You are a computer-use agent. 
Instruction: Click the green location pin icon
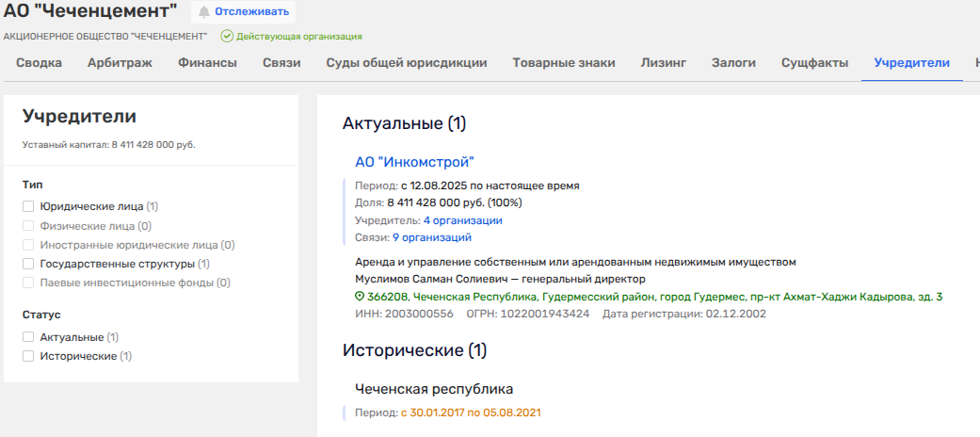click(x=360, y=297)
